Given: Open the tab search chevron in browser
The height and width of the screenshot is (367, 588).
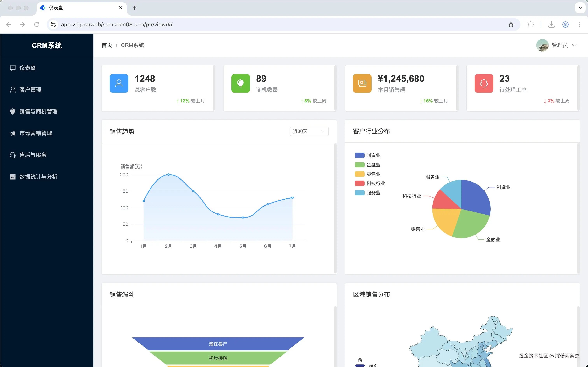Looking at the screenshot, I should click(580, 8).
